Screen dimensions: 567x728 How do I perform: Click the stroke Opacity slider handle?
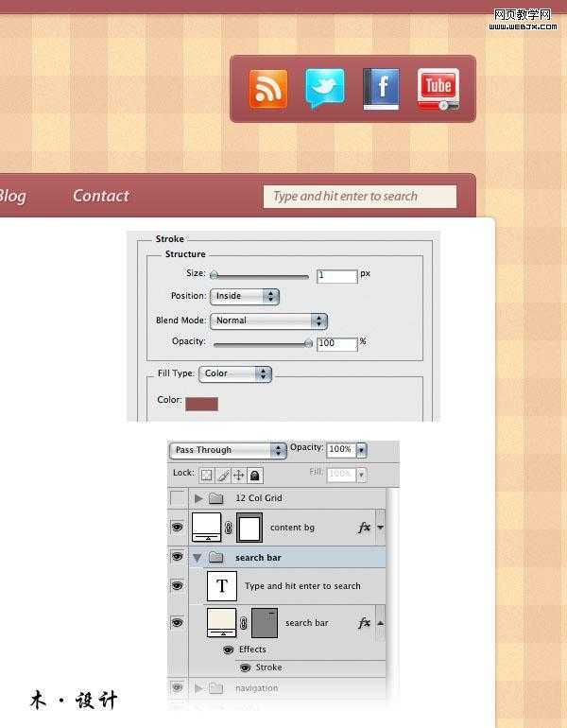[x=308, y=343]
